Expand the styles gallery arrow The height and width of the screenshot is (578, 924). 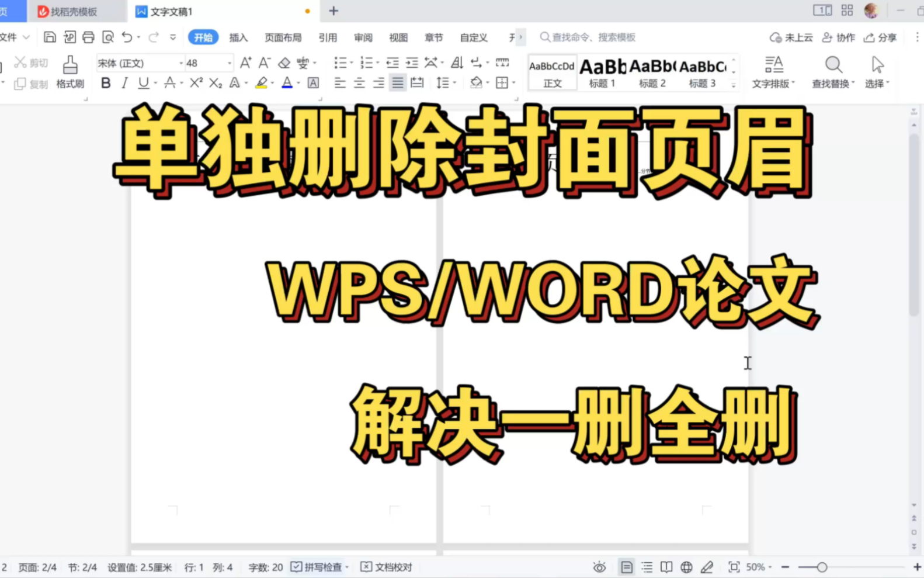pos(734,85)
